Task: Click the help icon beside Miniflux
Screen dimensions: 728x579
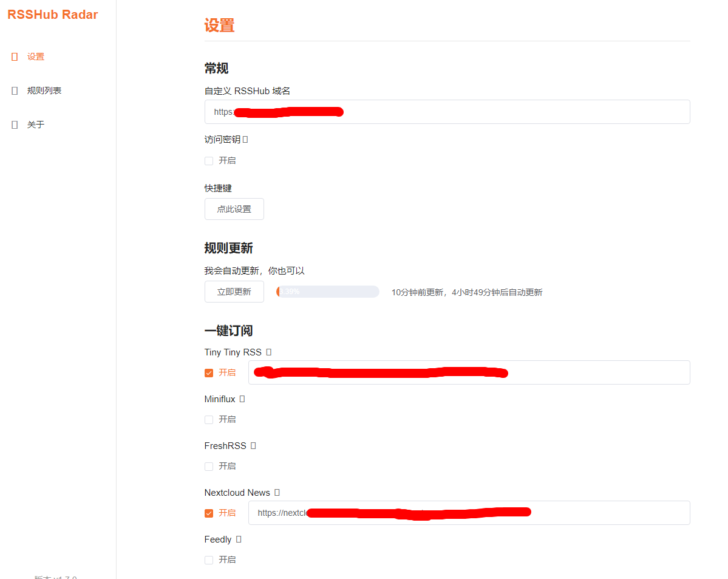Action: tap(242, 399)
